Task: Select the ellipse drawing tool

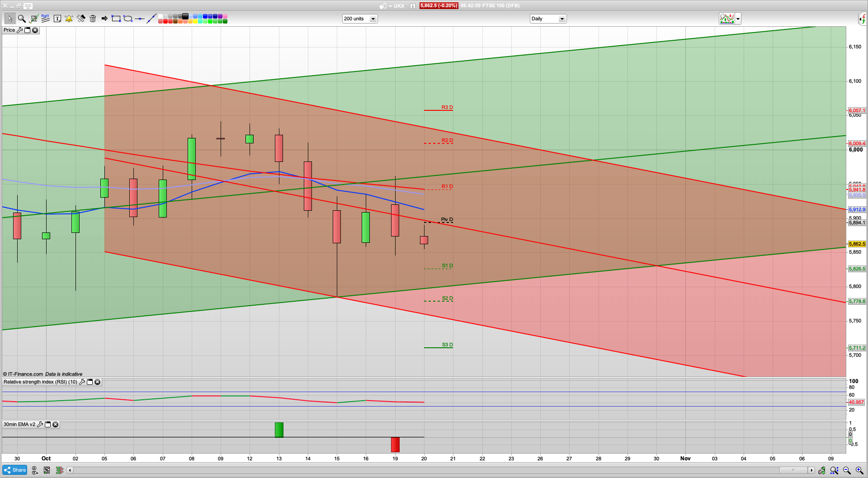Action: click(x=128, y=19)
